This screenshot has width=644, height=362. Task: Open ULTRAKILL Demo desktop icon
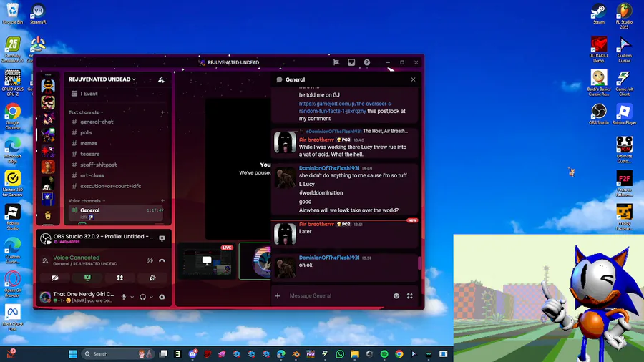click(598, 49)
